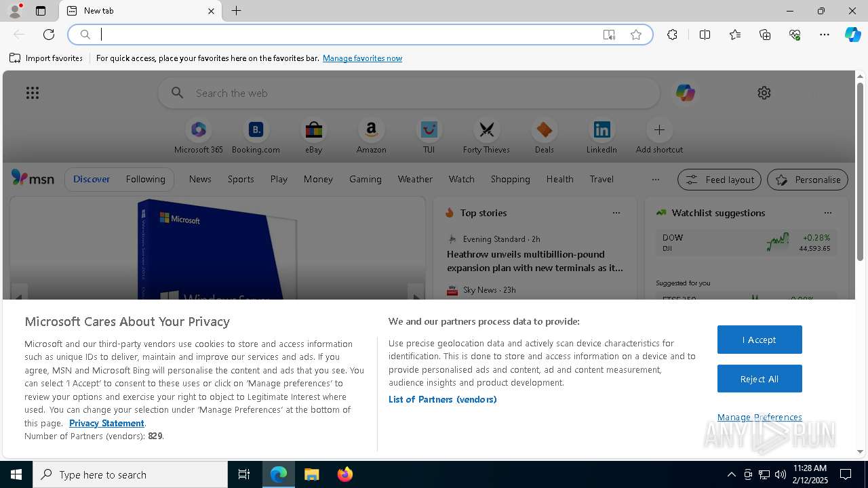This screenshot has height=488, width=868.
Task: Open the Microsoft 365 shortcut
Action: click(198, 136)
